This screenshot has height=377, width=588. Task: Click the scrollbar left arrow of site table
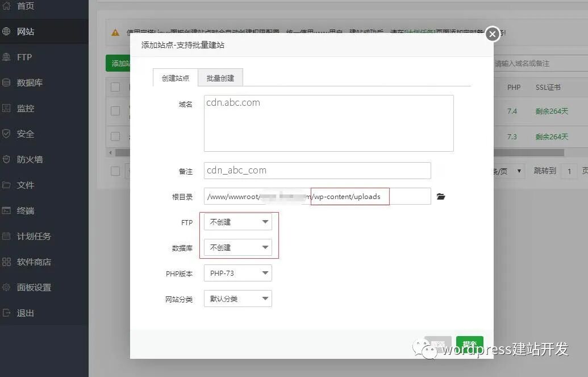[110, 152]
